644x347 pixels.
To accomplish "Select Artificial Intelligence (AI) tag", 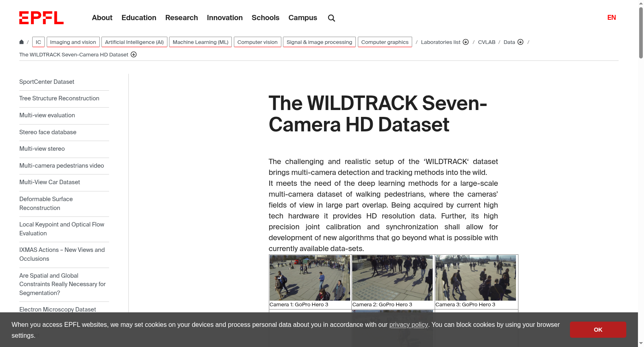I will click(134, 42).
